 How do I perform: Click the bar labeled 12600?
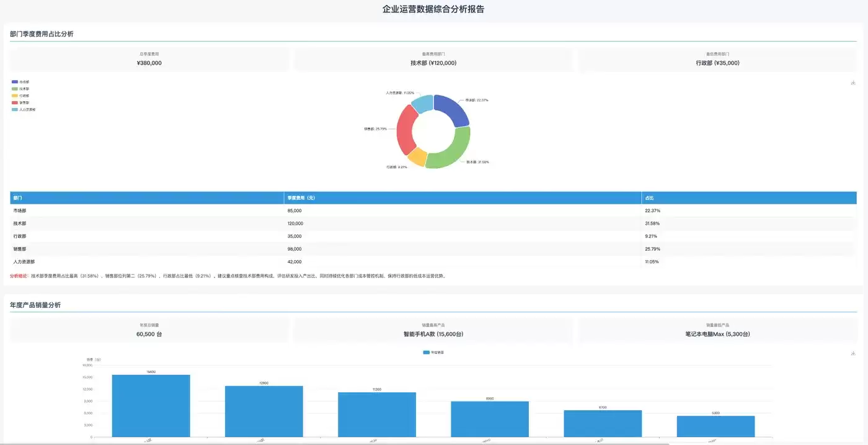264,411
